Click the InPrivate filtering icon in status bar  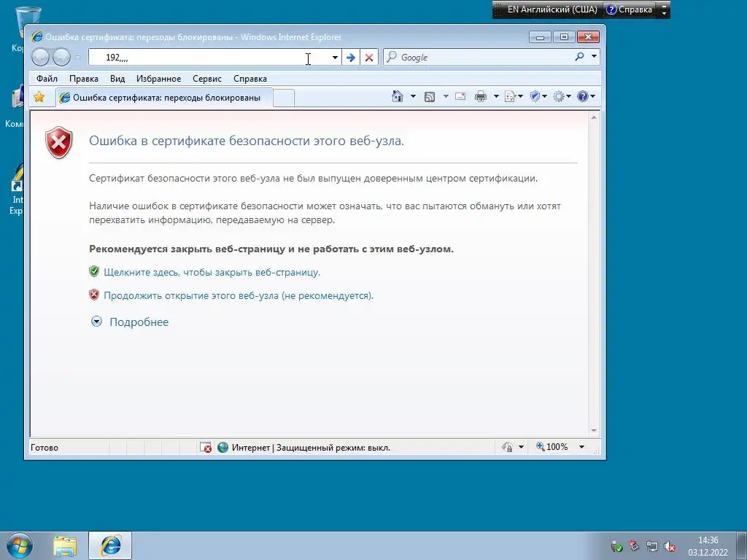508,447
